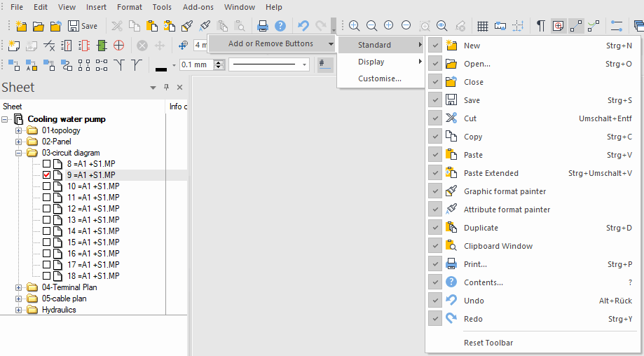Open the line style dropdown
This screenshot has width=644, height=356.
point(305,64)
